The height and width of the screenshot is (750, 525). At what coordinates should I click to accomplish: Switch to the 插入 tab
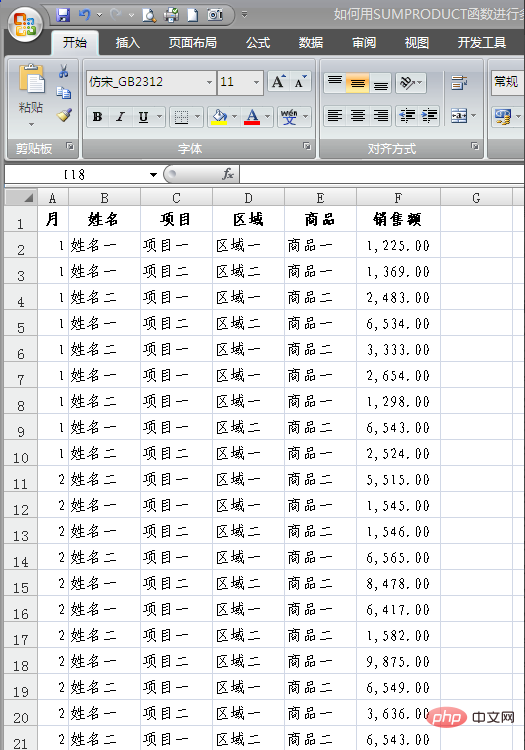[128, 43]
